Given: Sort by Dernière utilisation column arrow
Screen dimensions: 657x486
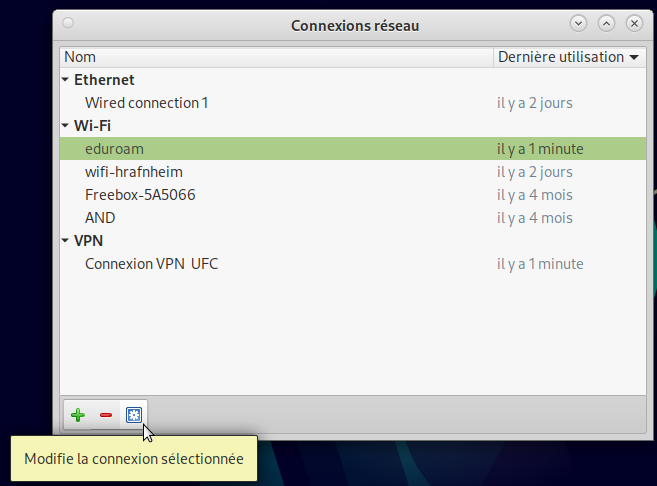Looking at the screenshot, I should point(634,58).
